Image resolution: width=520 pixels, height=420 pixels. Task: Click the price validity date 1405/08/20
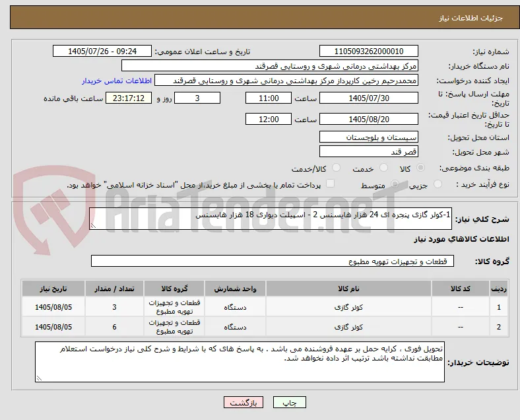tap(368, 119)
